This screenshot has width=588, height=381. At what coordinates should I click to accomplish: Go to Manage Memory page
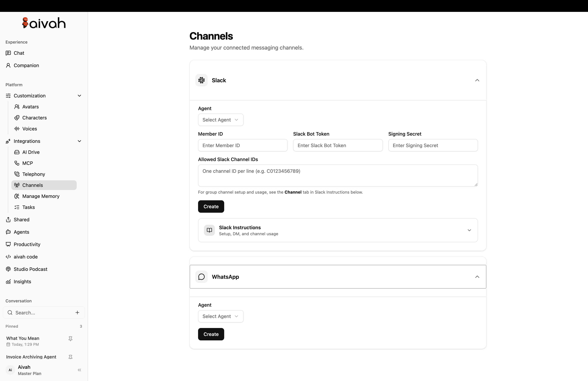(41, 196)
